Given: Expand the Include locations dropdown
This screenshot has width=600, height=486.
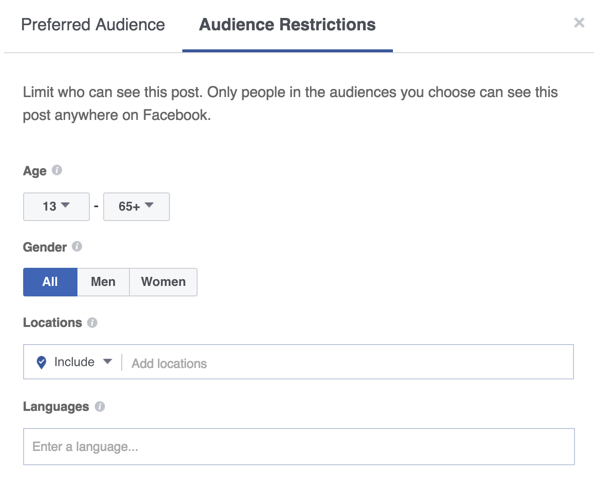Looking at the screenshot, I should pyautogui.click(x=82, y=362).
